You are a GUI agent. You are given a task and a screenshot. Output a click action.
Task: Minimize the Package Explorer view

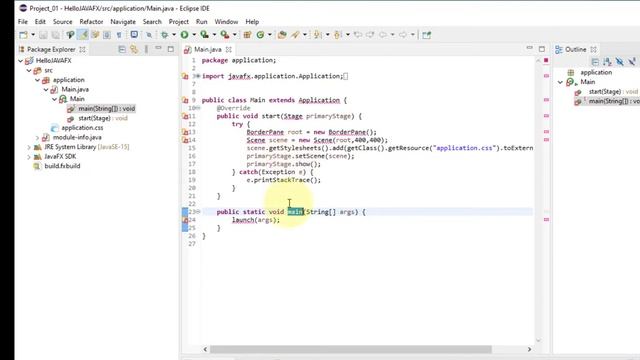coord(158,49)
